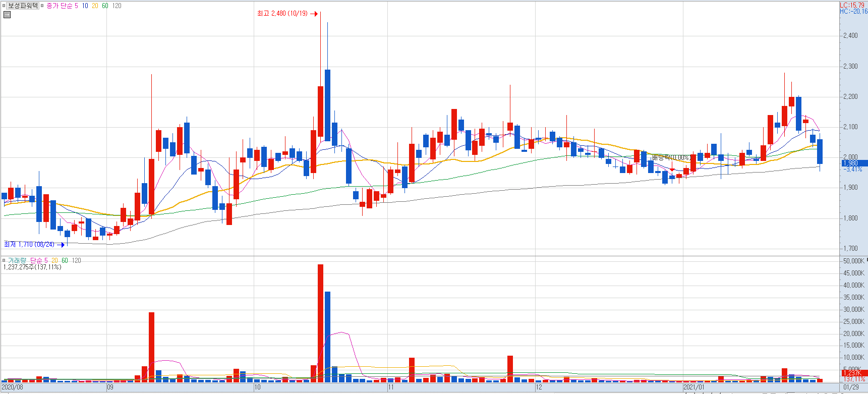The image size is (868, 394).
Task: Click the 2,200 price axis label
Action: pyautogui.click(x=850, y=97)
